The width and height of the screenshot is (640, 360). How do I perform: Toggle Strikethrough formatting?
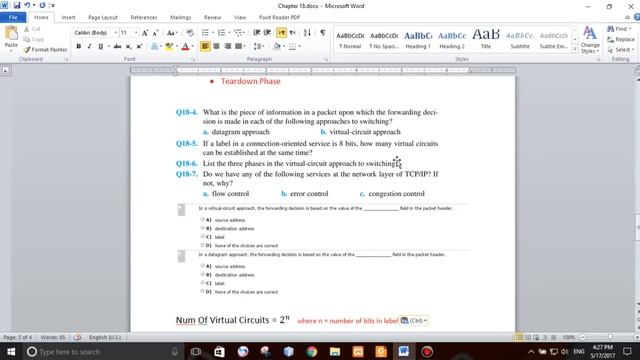click(117, 46)
